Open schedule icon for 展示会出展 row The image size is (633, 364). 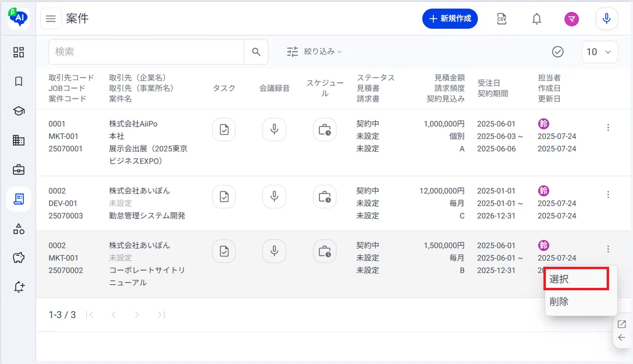point(325,130)
